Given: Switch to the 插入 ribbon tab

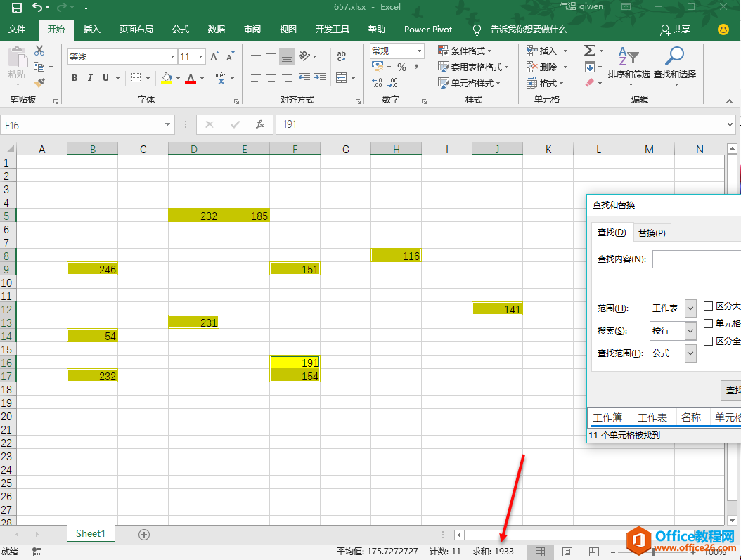Looking at the screenshot, I should coord(91,30).
